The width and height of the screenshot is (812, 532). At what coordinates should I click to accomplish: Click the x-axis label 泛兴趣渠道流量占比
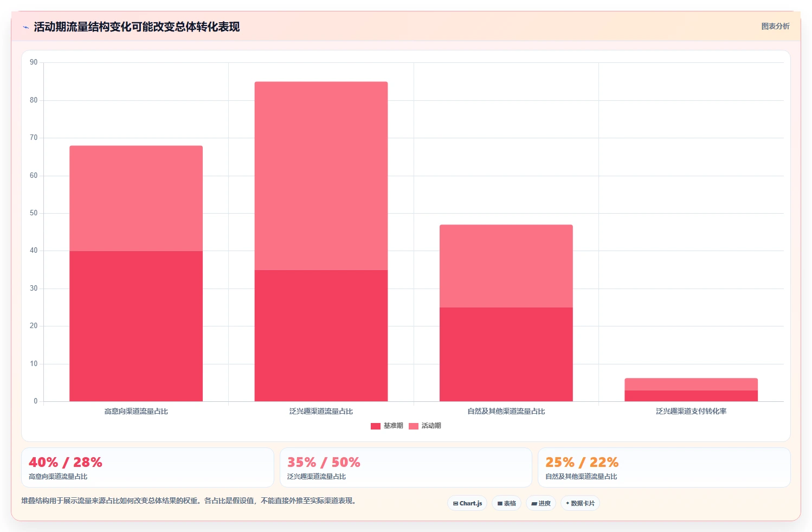[x=321, y=412]
